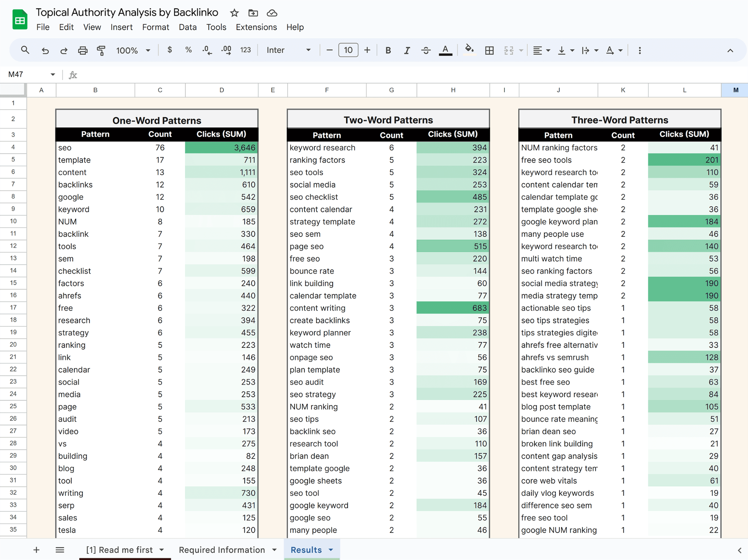Increase decimal places
Image resolution: width=748 pixels, height=560 pixels.
(226, 50)
